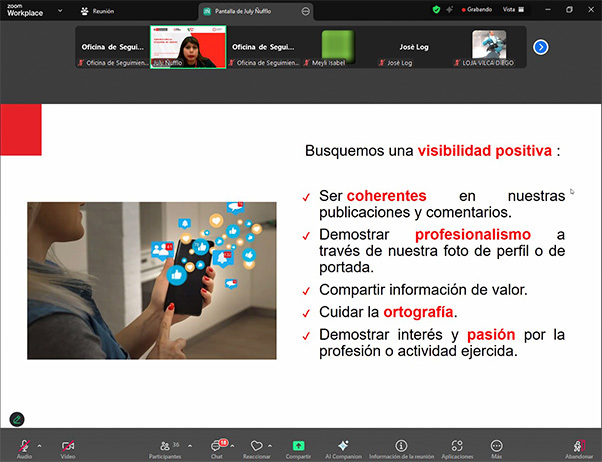Expand the participants options arrow

tap(190, 446)
